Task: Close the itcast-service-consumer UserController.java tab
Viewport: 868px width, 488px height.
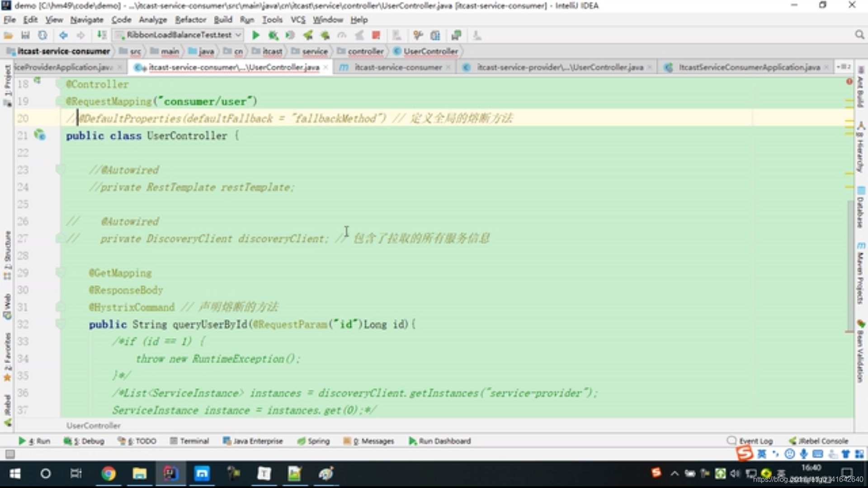Action: (325, 67)
